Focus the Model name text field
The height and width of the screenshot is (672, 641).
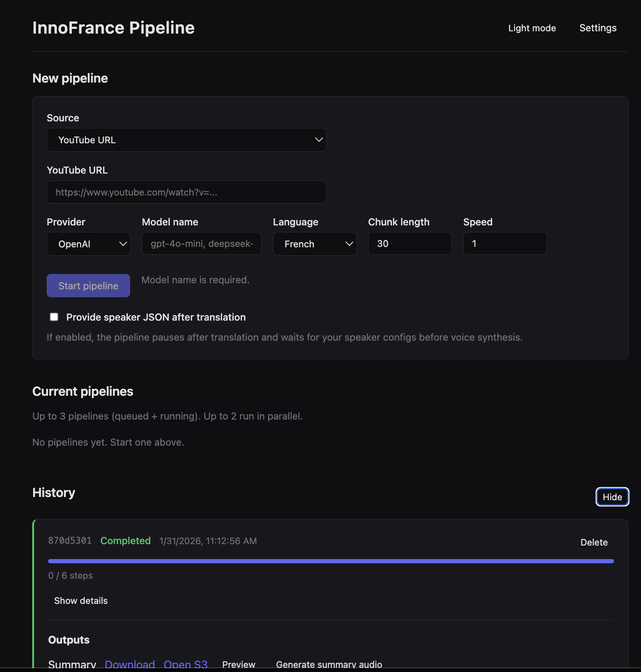point(202,244)
